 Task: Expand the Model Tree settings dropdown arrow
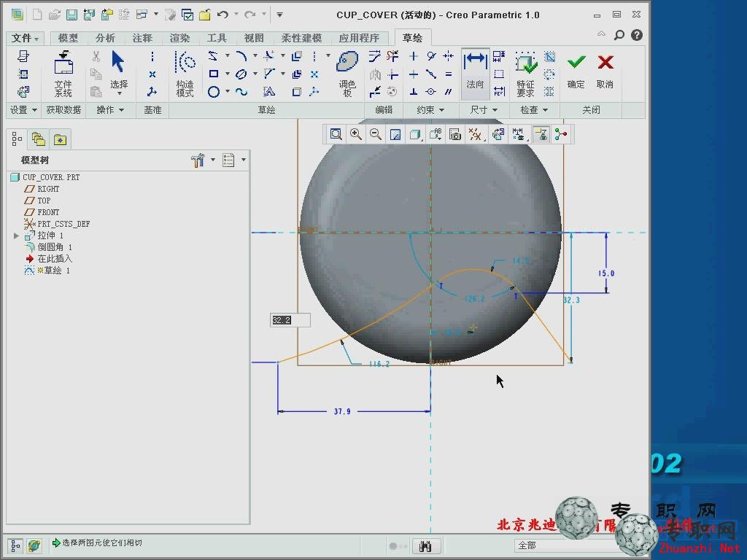click(213, 160)
